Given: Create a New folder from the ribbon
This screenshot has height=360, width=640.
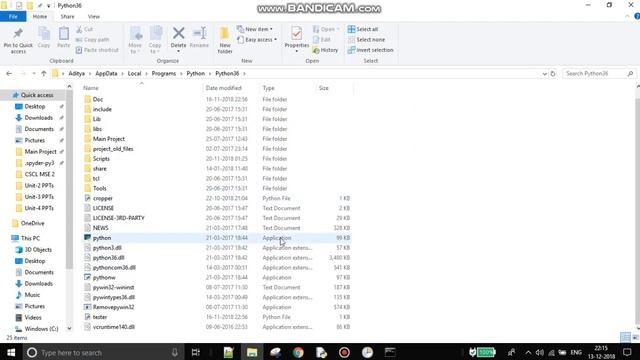Looking at the screenshot, I should [x=225, y=40].
